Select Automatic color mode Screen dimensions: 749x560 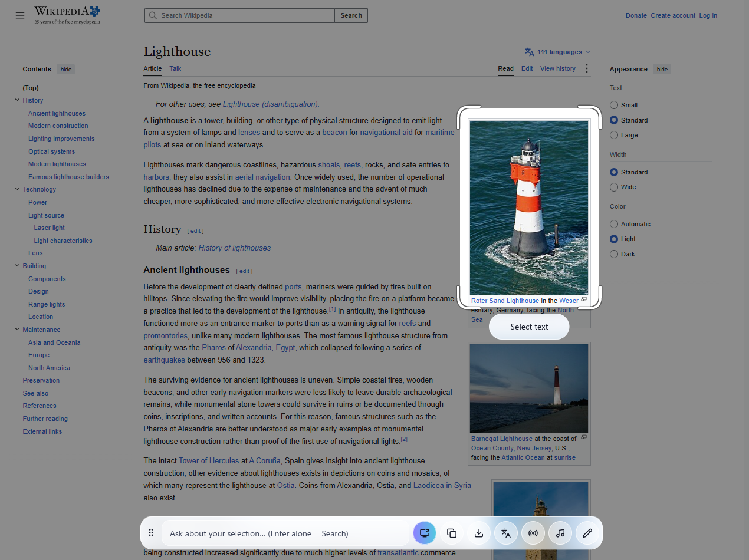[614, 224]
